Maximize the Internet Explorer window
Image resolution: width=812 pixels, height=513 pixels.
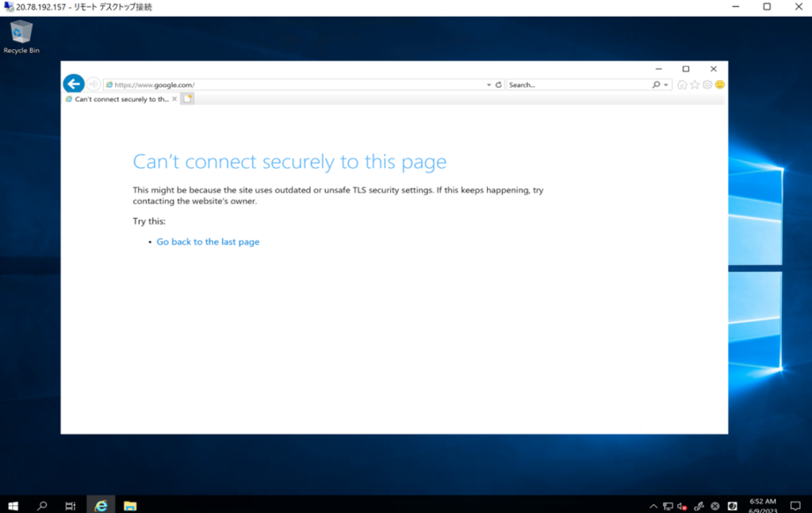point(686,69)
